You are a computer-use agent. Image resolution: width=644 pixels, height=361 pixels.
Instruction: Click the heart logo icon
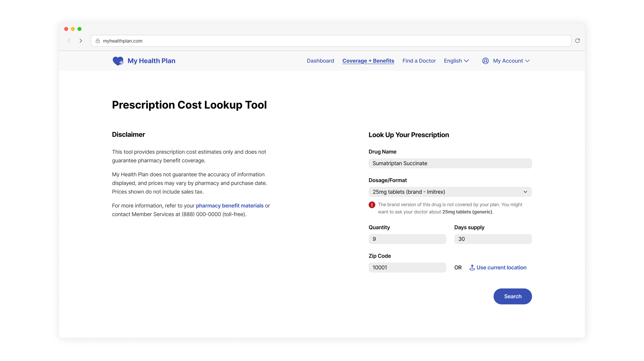pos(118,61)
